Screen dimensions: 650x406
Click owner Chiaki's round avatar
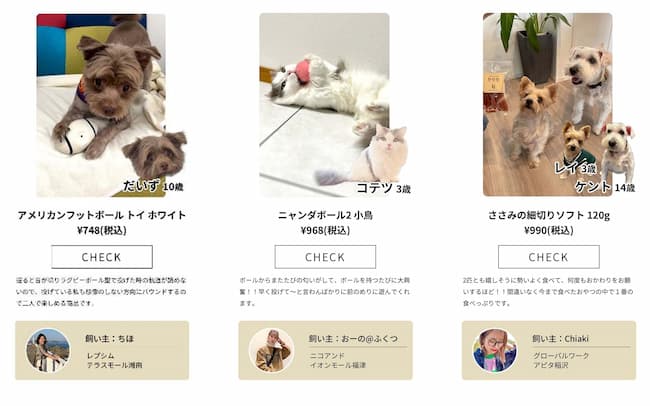click(495, 350)
